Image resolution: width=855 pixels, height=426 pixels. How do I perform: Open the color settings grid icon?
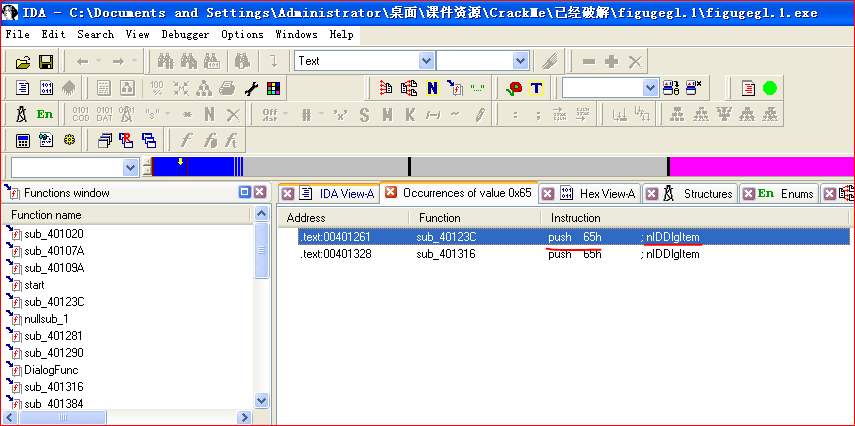click(x=273, y=88)
